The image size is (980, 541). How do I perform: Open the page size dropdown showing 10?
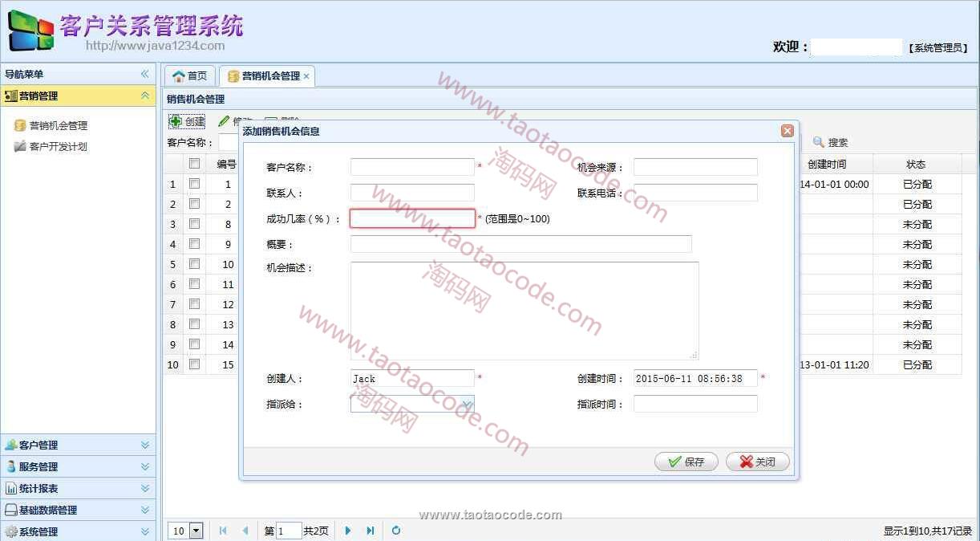[x=196, y=531]
